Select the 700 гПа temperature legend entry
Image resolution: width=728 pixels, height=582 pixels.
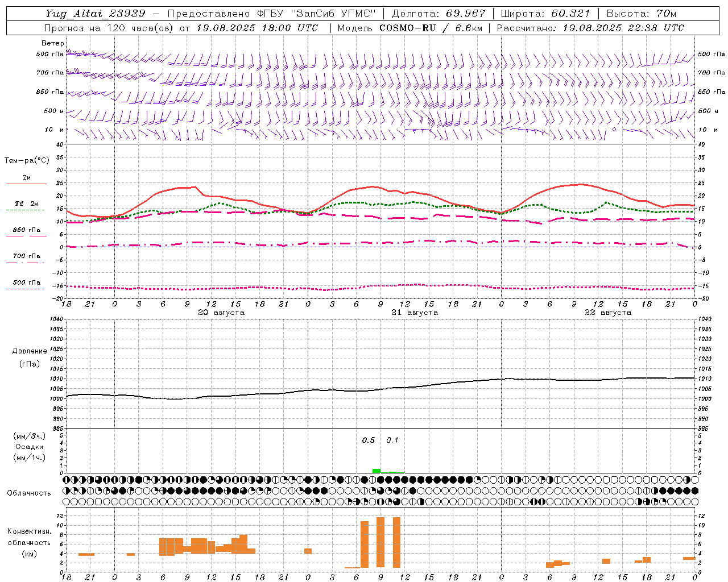tap(27, 256)
